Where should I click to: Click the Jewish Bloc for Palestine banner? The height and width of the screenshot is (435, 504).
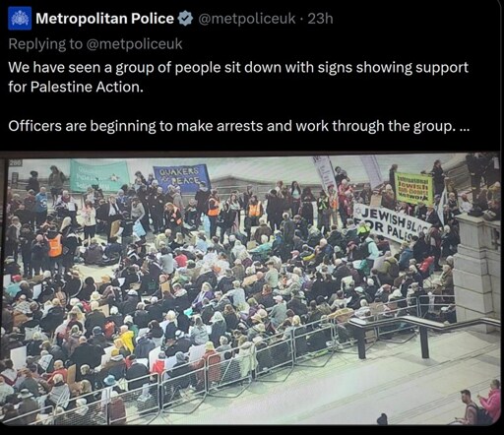[393, 224]
